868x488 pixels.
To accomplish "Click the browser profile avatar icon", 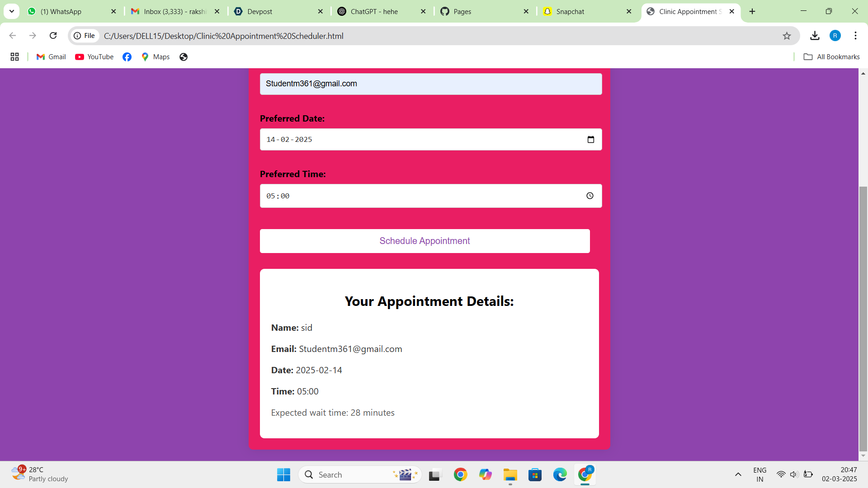I will (x=835, y=35).
